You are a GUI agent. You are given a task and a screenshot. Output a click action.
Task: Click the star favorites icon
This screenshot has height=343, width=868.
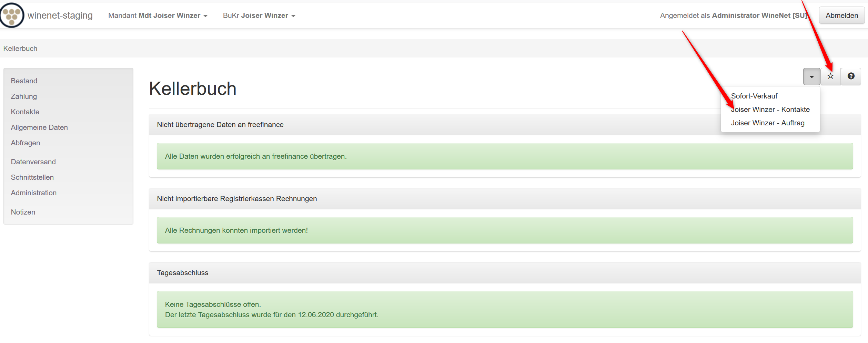click(830, 76)
